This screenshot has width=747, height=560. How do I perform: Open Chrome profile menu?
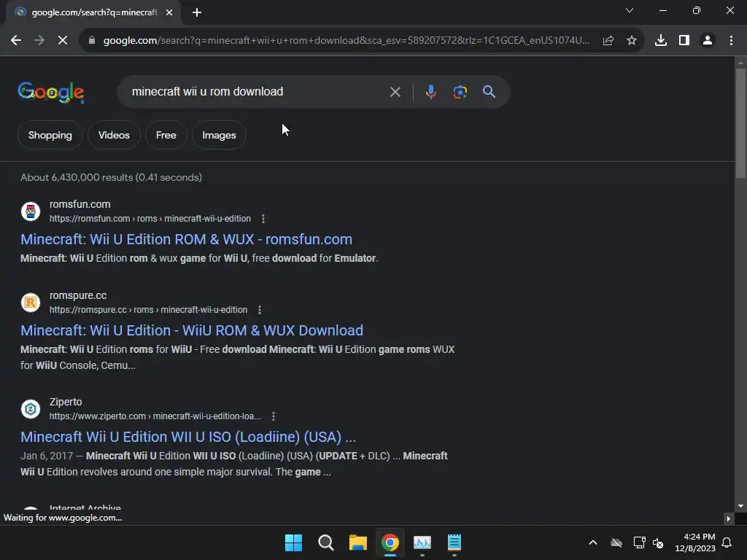pos(708,41)
